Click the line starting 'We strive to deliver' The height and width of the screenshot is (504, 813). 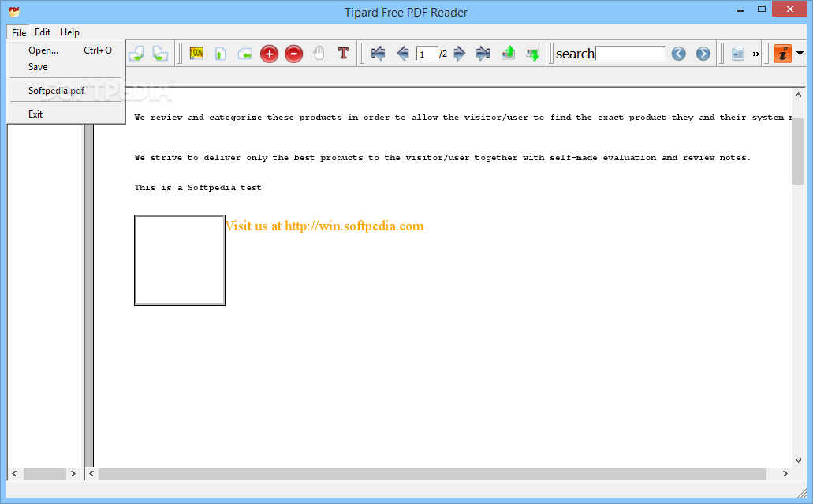click(442, 158)
